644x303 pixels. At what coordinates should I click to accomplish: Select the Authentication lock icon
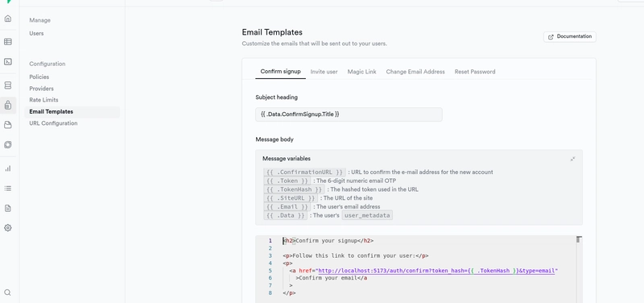tap(8, 106)
